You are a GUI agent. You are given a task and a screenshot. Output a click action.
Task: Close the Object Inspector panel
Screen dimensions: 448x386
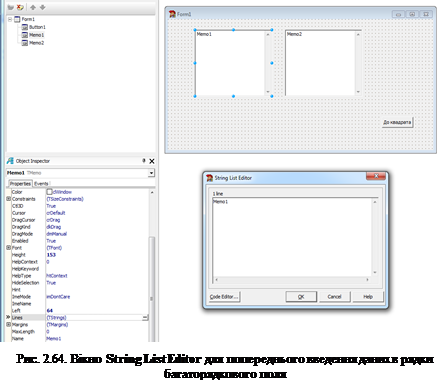tap(152, 161)
